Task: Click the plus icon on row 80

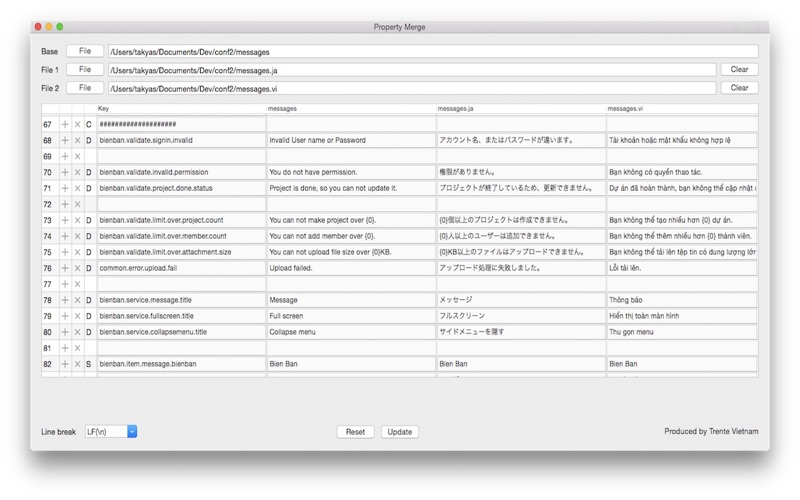Action: tap(65, 332)
